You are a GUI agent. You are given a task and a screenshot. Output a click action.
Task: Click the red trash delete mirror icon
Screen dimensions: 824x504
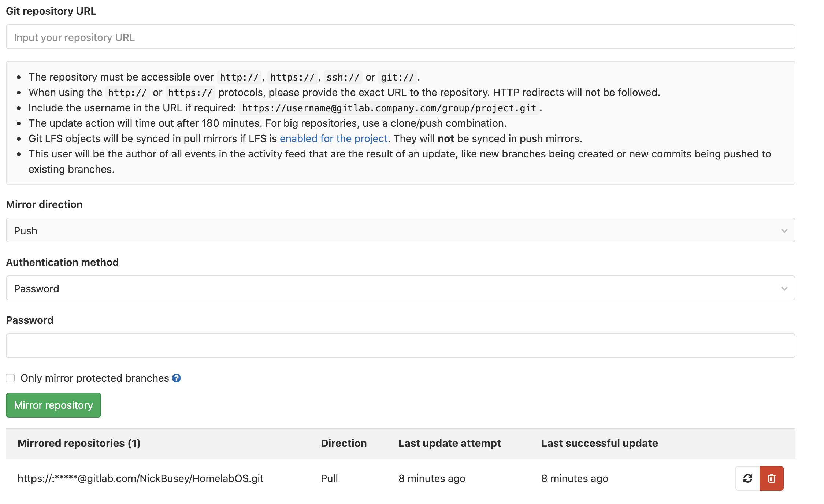tap(772, 478)
